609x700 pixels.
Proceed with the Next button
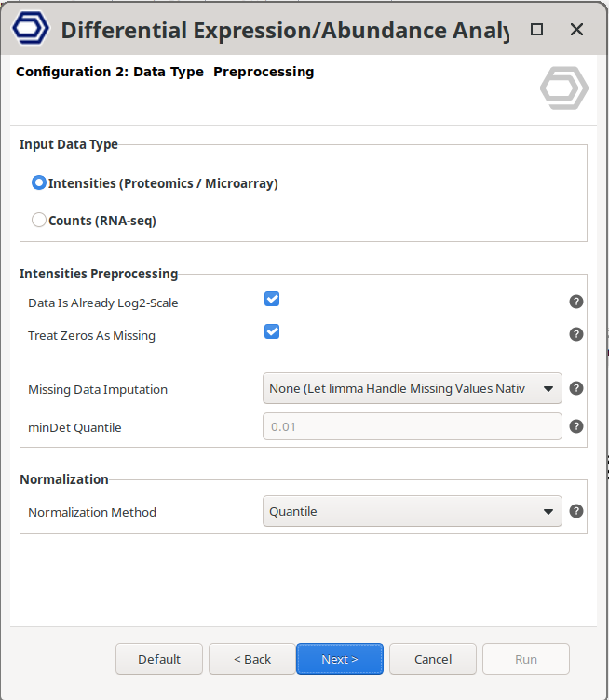(x=340, y=659)
